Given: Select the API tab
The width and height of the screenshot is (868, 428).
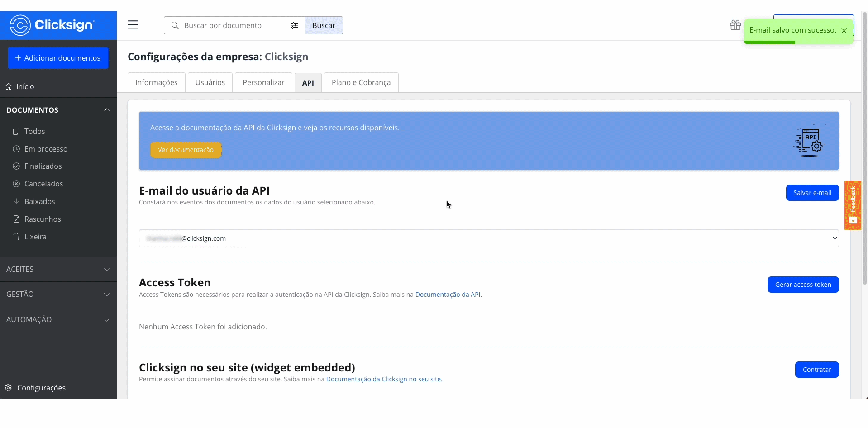Looking at the screenshot, I should click(308, 83).
